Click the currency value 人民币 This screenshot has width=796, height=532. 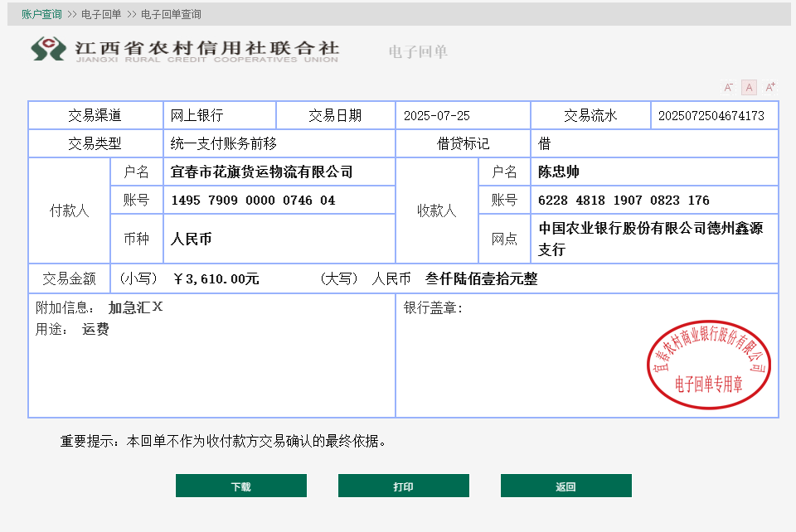[x=191, y=239]
